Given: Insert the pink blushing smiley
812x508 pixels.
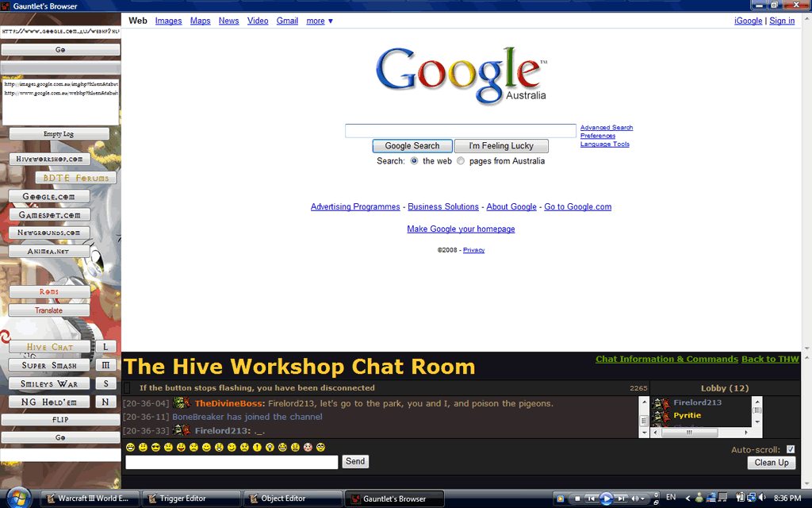Looking at the screenshot, I should [308, 448].
